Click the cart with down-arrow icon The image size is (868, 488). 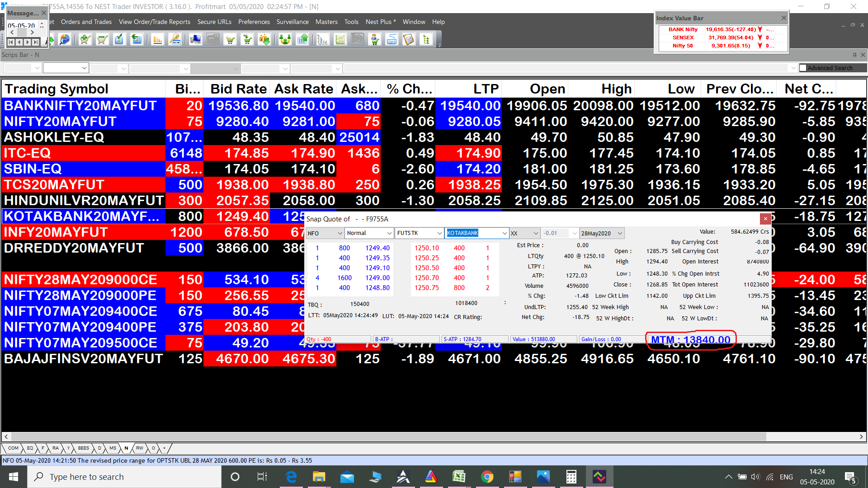click(248, 40)
